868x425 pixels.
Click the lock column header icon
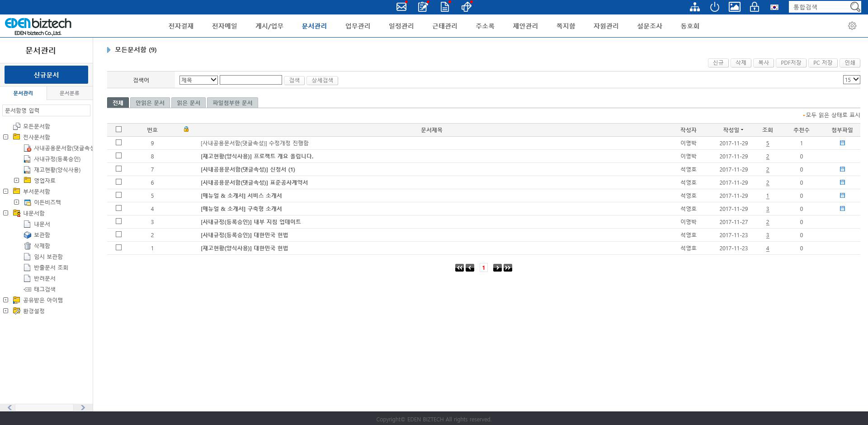point(186,129)
